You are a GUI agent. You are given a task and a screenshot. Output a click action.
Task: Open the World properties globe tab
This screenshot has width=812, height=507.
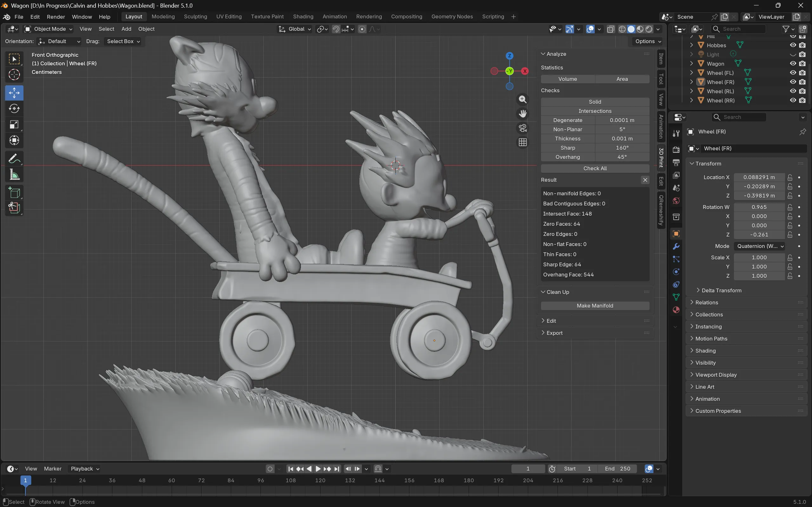click(x=676, y=201)
